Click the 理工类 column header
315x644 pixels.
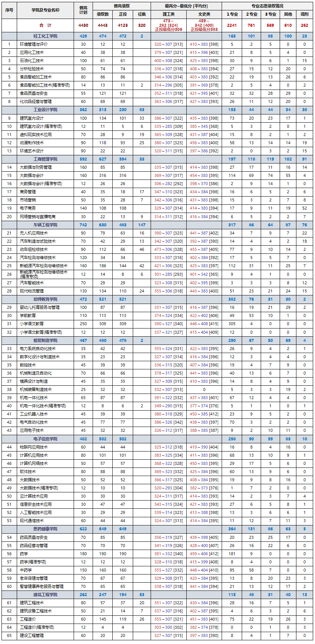(x=168, y=14)
